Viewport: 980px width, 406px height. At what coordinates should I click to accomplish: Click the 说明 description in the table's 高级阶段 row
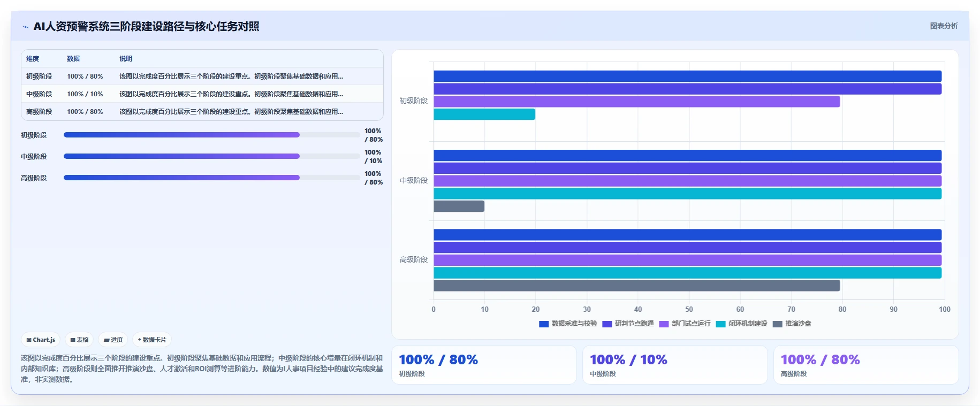pyautogui.click(x=231, y=112)
